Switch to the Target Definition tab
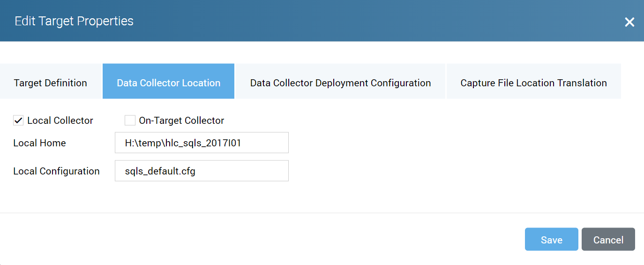644x265 pixels. [x=51, y=83]
